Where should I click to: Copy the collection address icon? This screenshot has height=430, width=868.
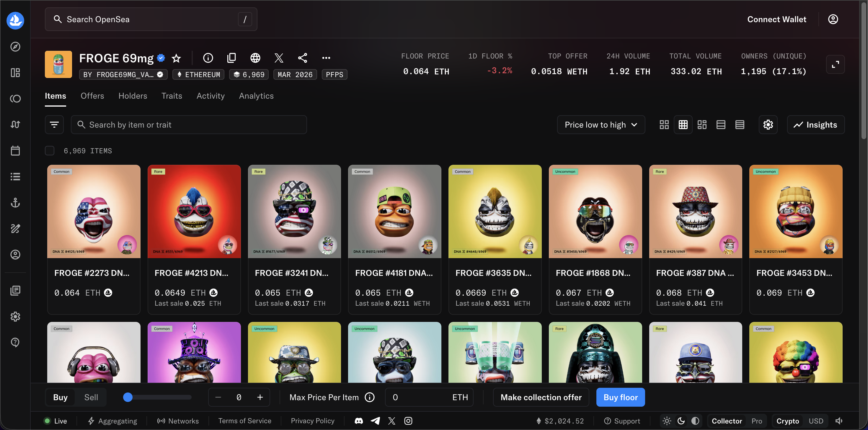point(231,58)
